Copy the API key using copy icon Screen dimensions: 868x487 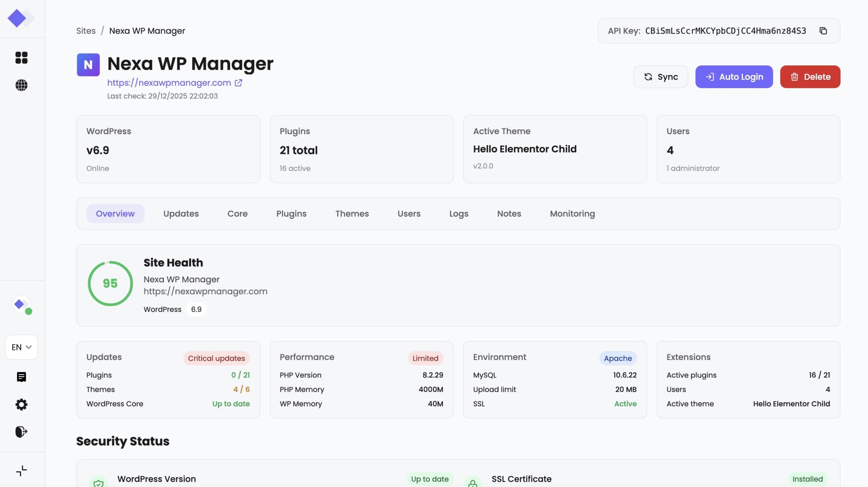point(823,31)
